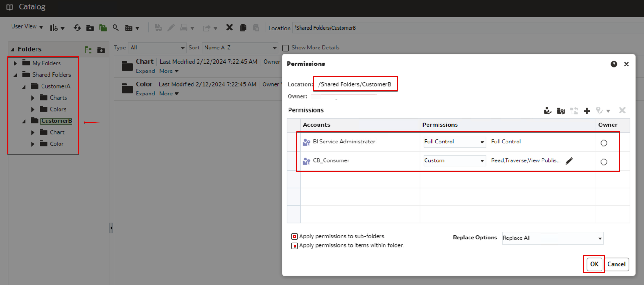The height and width of the screenshot is (285, 644).
Task: Click the Refresh icon in Catalog toolbar
Action: click(x=77, y=28)
